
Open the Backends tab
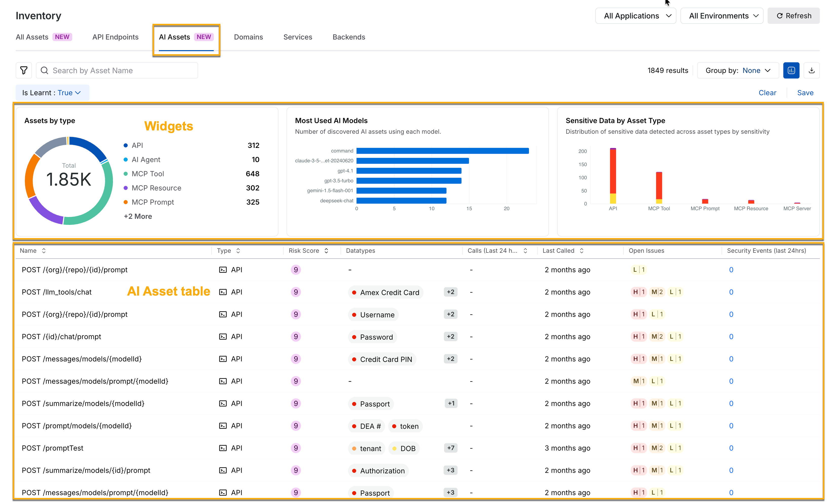349,37
